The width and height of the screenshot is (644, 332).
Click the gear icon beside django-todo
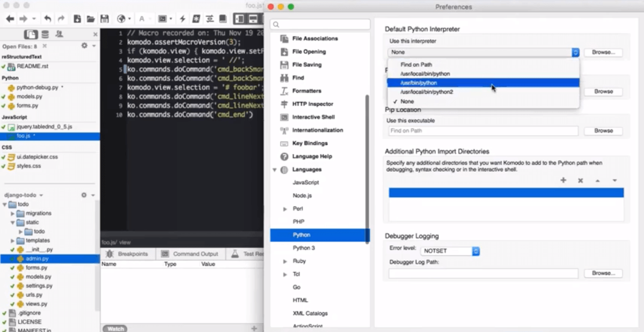pos(84,195)
